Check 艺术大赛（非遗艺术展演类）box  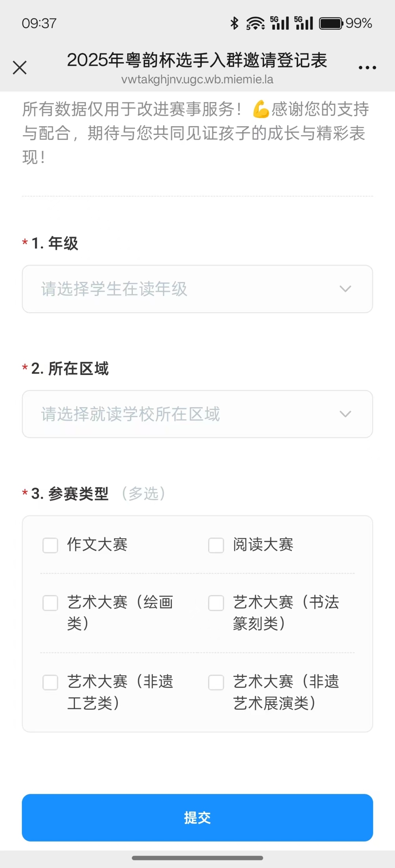click(216, 682)
